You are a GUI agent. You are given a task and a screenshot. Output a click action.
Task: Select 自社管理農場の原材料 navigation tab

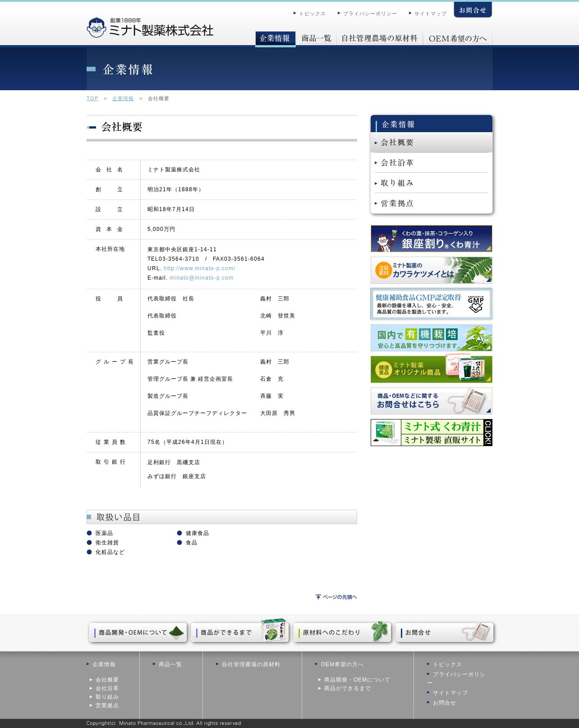coord(379,38)
